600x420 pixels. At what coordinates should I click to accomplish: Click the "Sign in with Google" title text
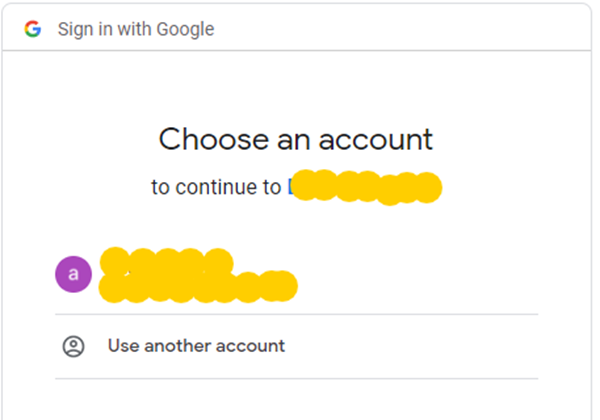pyautogui.click(x=136, y=29)
